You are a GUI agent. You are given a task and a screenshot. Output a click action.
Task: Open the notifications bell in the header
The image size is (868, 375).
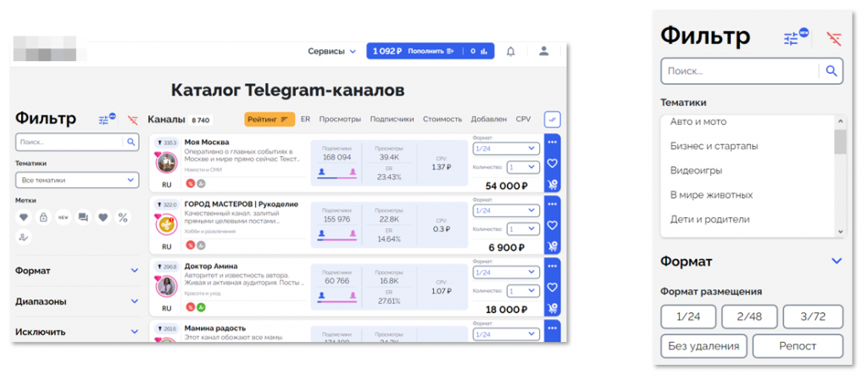[x=510, y=52]
